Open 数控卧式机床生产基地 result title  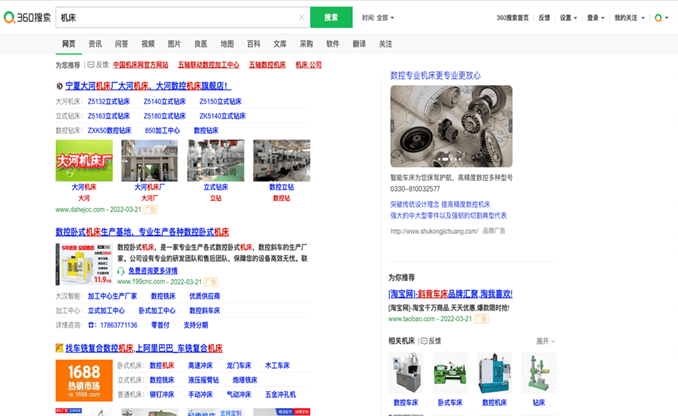(142, 232)
